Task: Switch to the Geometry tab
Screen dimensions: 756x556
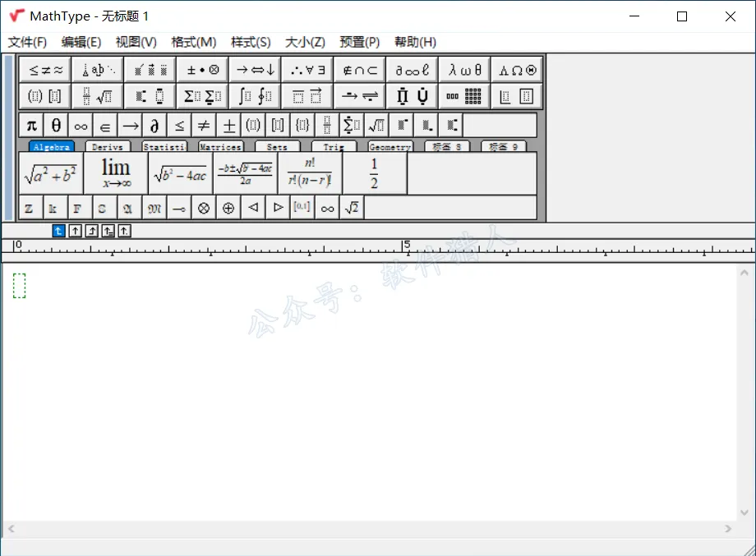Action: pyautogui.click(x=390, y=146)
